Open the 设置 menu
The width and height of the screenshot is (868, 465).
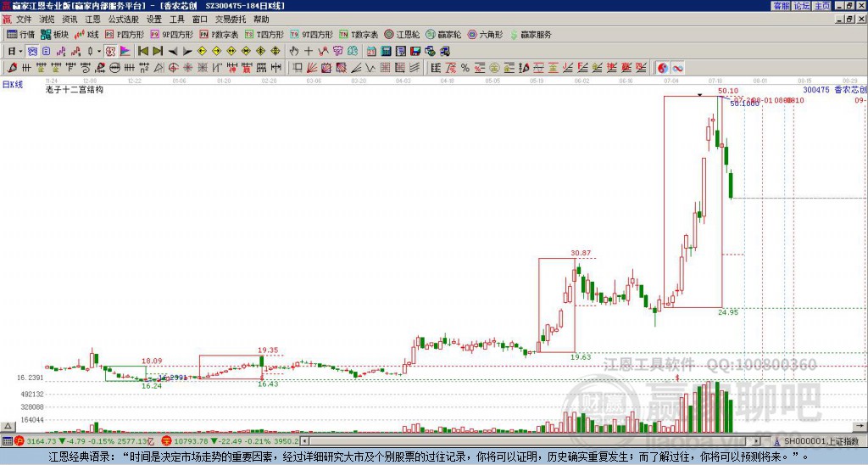pyautogui.click(x=154, y=20)
